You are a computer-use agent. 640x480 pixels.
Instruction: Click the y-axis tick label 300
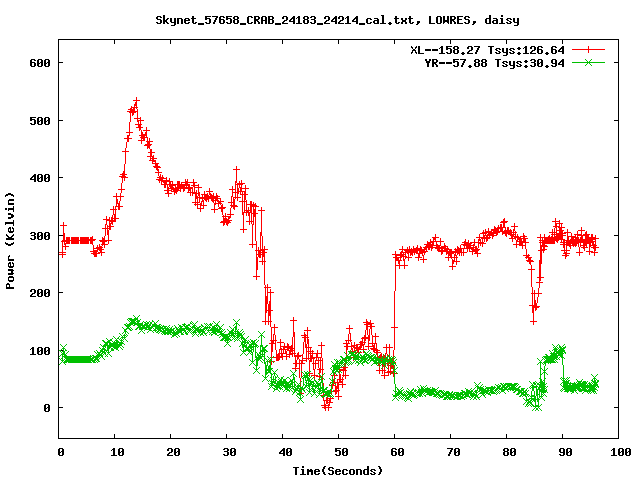[x=40, y=236]
